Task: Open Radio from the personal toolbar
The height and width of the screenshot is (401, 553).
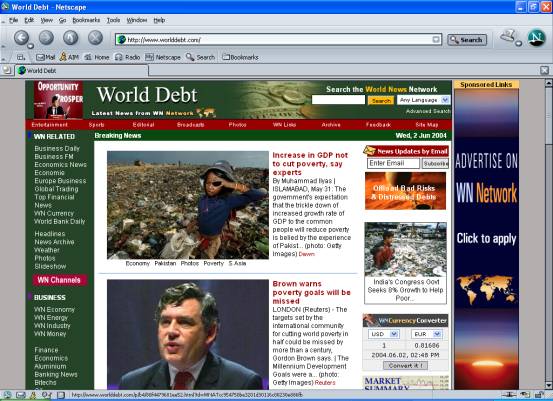Action: tap(128, 57)
